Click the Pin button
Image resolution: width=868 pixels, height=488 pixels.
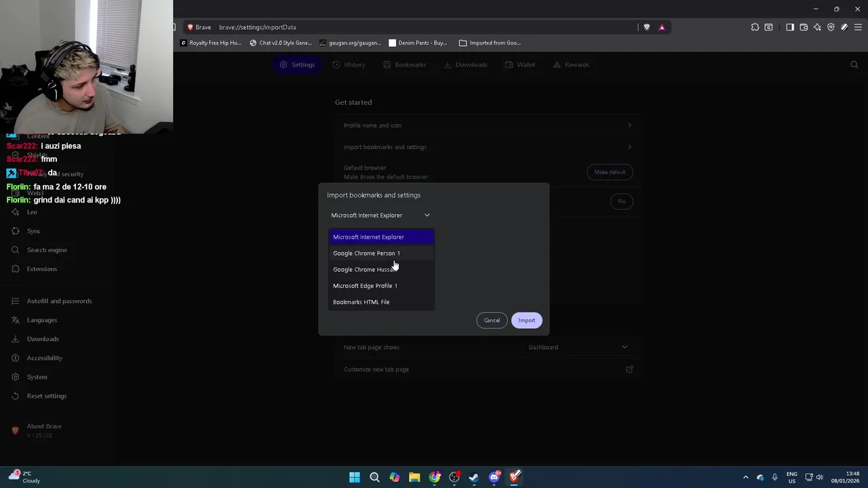point(621,201)
